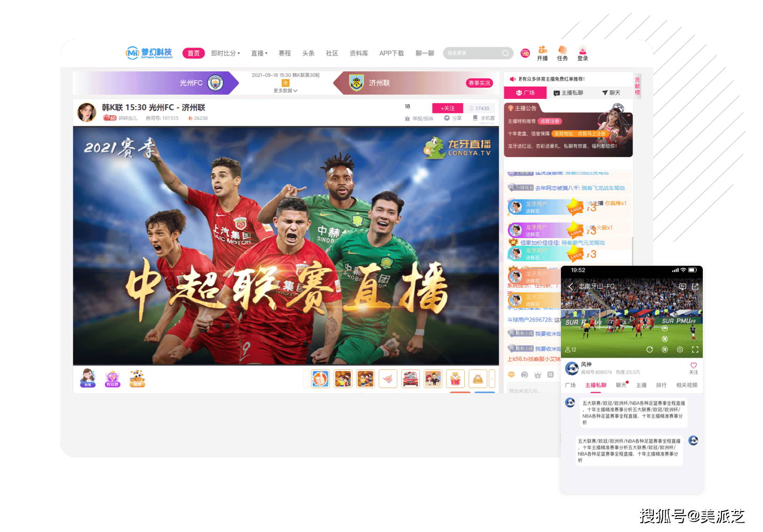This screenshot has width=763, height=532.
Task: Toggle the heart 关注 follow on 风神
Action: (x=693, y=366)
